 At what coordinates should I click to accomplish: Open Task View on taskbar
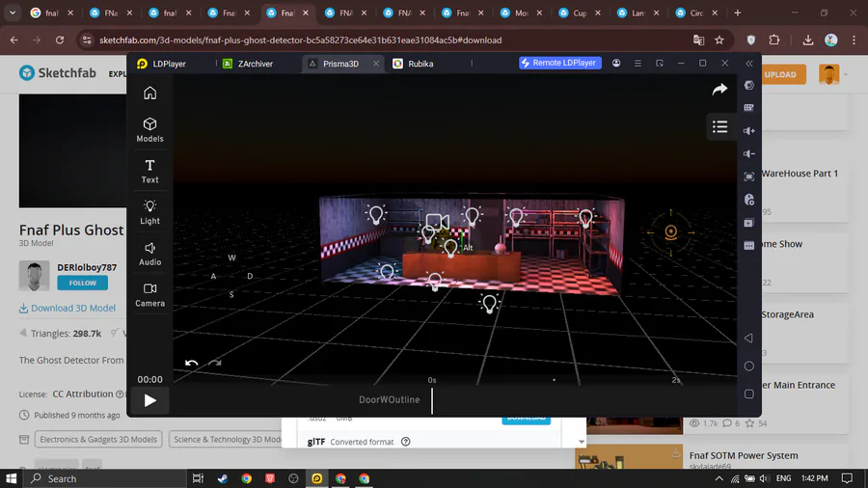click(198, 478)
